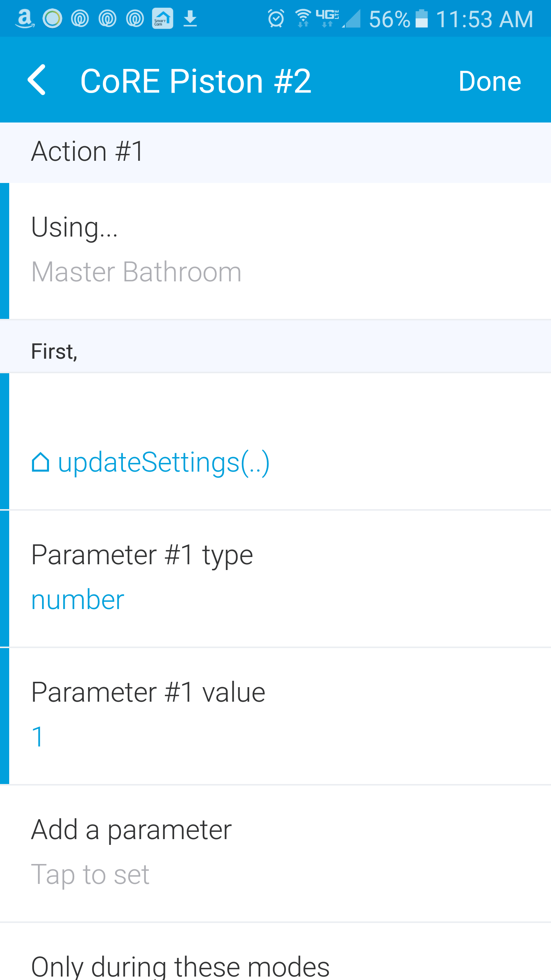Tap the battery status icon
Screen dimensions: 551x980
point(421,18)
